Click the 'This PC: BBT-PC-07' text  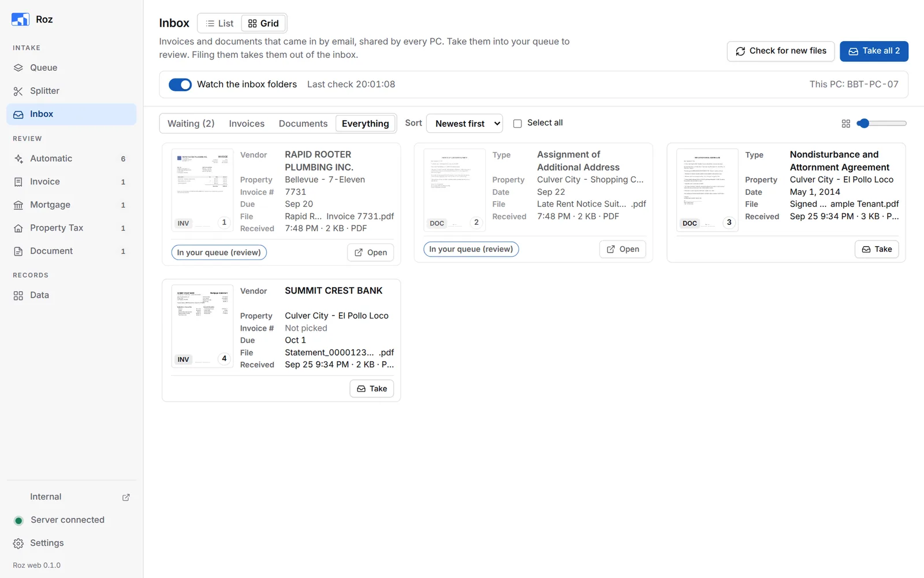point(854,84)
